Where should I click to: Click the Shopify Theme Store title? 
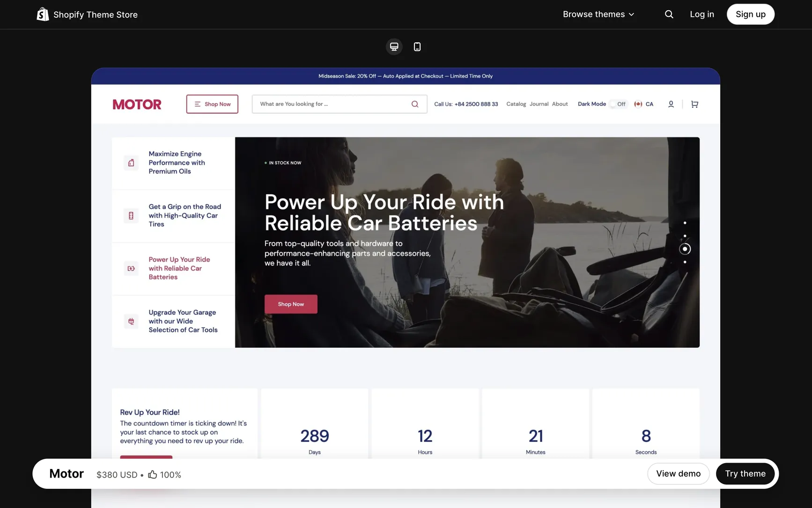coord(96,15)
